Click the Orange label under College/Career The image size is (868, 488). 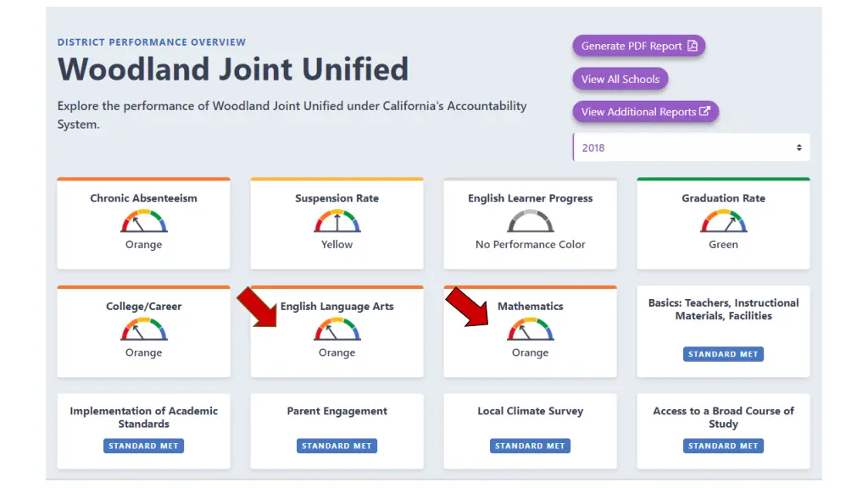tap(143, 352)
